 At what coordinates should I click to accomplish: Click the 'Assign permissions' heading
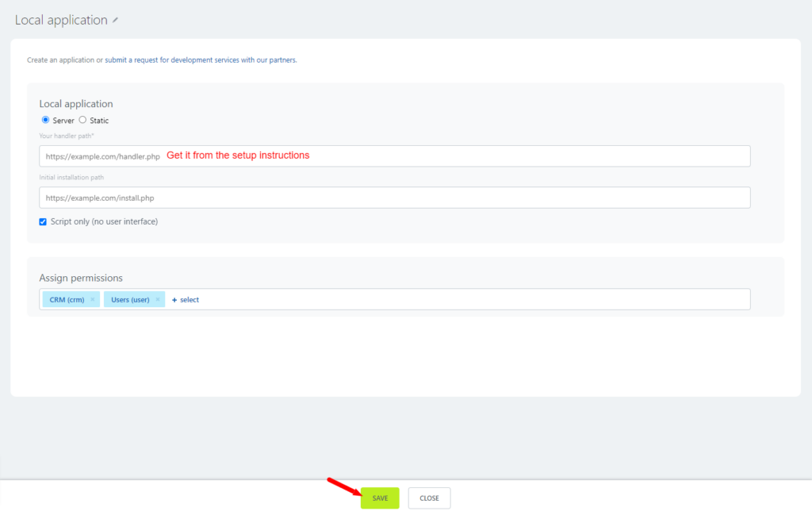pos(81,278)
